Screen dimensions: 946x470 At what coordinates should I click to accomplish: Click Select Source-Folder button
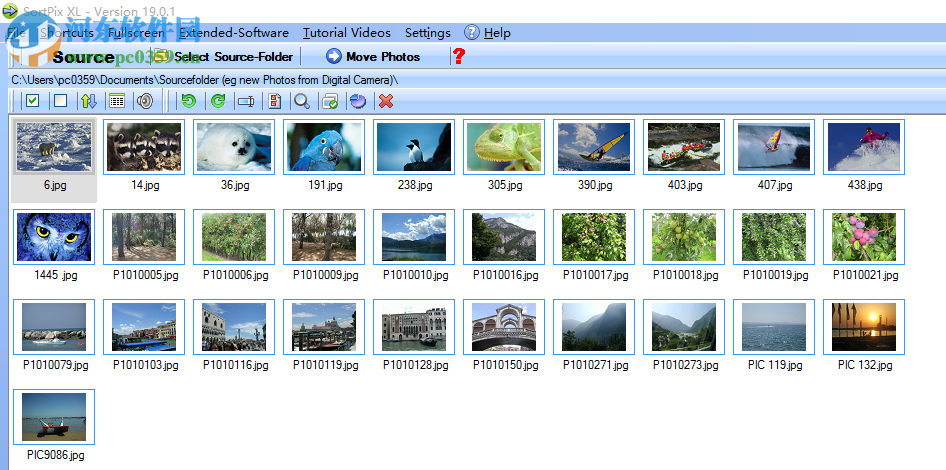tap(223, 57)
